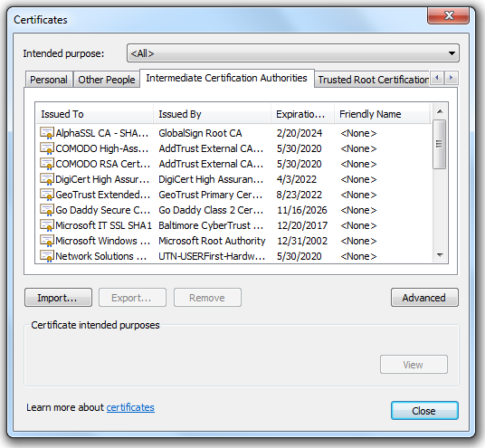
Task: Click the list scrollbar up arrow
Action: pyautogui.click(x=440, y=111)
